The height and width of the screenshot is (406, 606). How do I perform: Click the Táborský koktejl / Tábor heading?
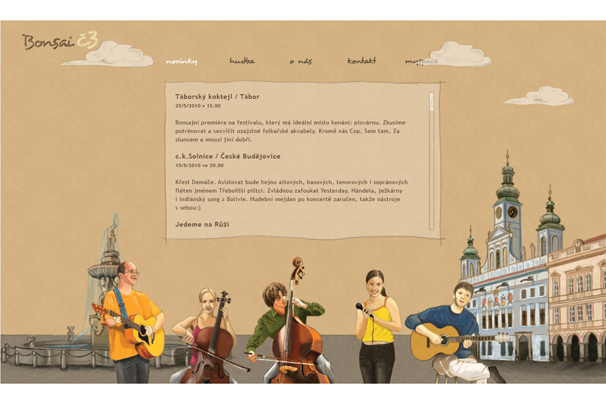(217, 97)
